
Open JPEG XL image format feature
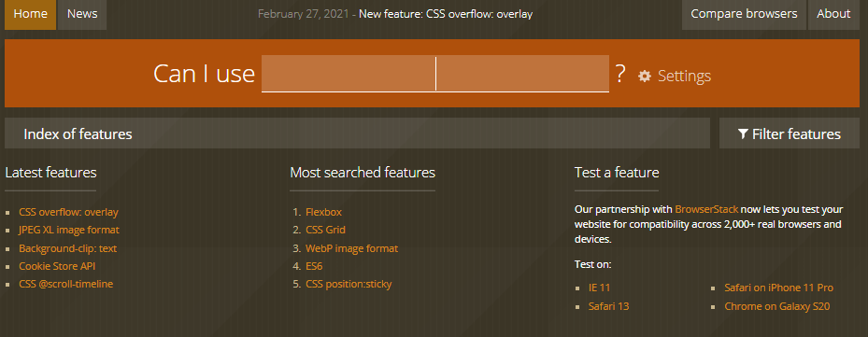click(x=68, y=230)
